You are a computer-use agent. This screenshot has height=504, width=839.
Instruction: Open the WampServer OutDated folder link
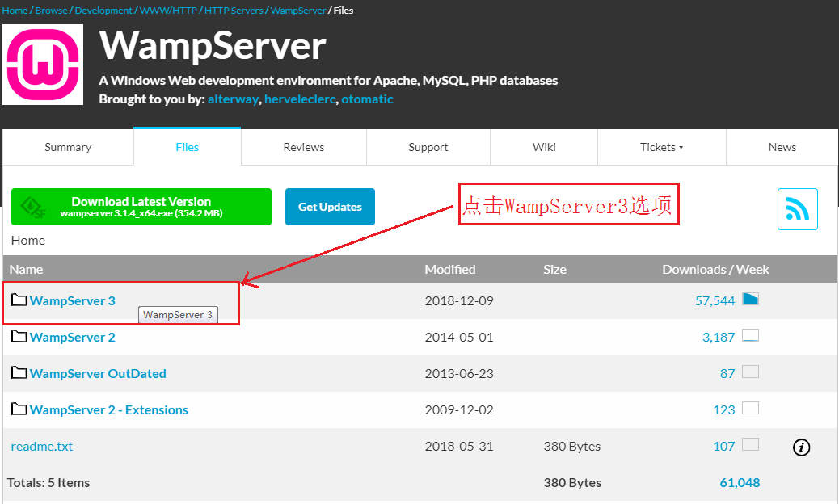tap(98, 374)
